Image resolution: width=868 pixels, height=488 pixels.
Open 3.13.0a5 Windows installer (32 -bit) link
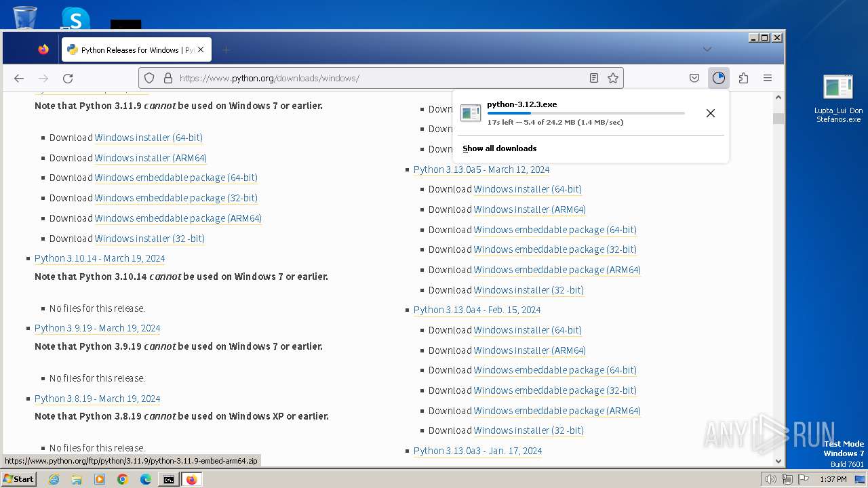pos(529,290)
